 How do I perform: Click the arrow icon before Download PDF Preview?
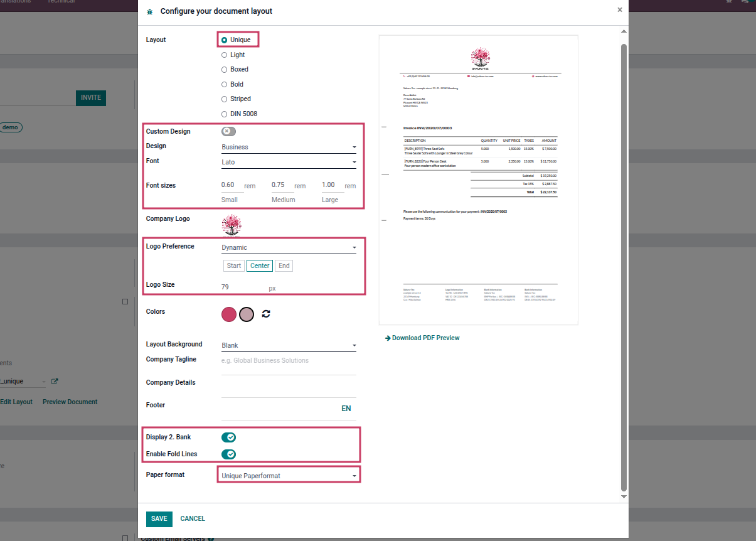click(388, 338)
